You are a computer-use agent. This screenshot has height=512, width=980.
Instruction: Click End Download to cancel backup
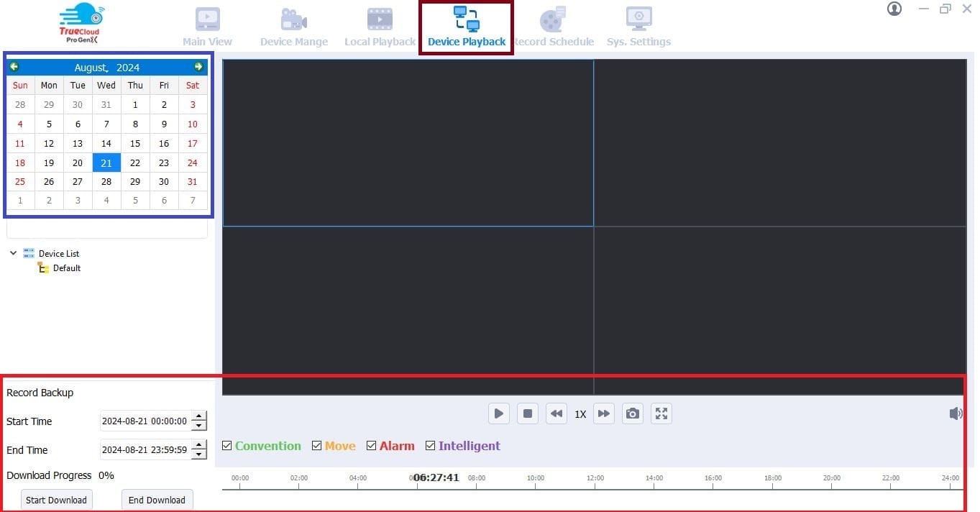pyautogui.click(x=157, y=500)
